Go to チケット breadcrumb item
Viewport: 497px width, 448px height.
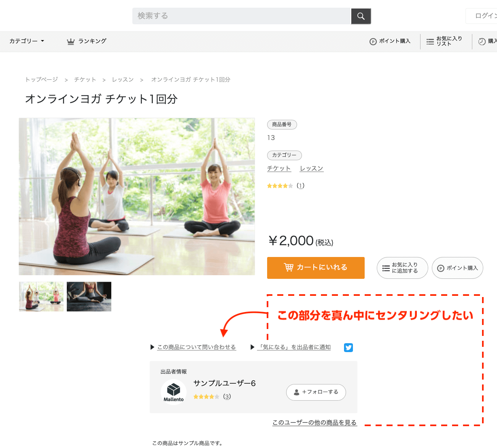tap(85, 80)
